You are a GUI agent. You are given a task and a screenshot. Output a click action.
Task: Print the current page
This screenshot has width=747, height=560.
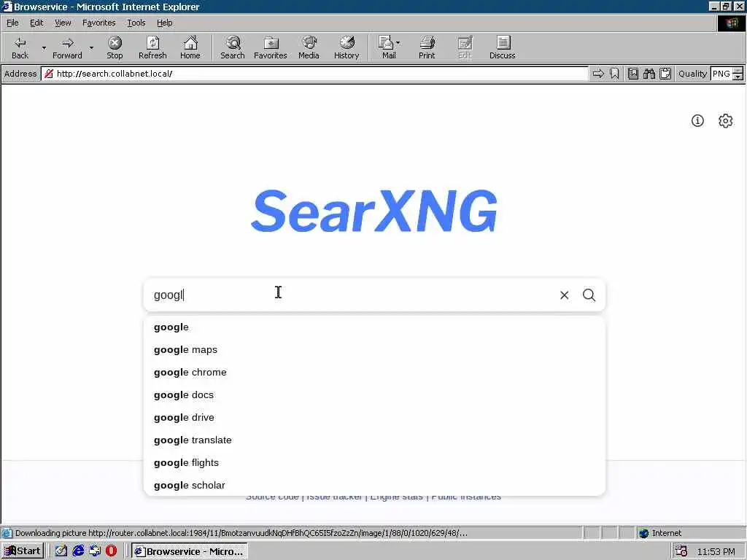(427, 47)
